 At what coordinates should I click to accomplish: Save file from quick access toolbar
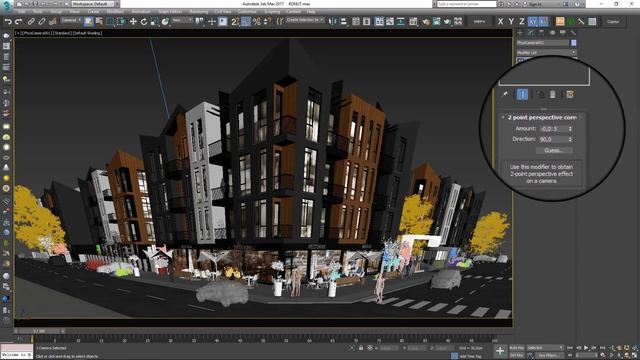pyautogui.click(x=35, y=4)
